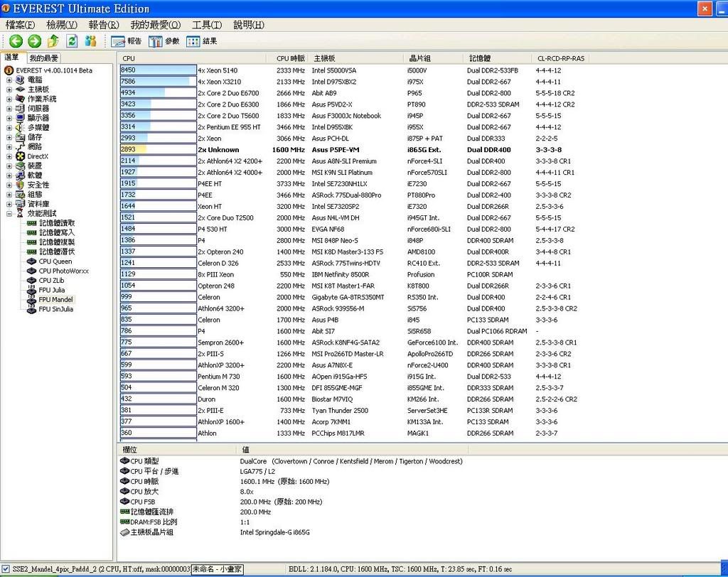Click the CPU PhotoWorxx chip icon
Screen dimensions: 728x577
(x=31, y=271)
